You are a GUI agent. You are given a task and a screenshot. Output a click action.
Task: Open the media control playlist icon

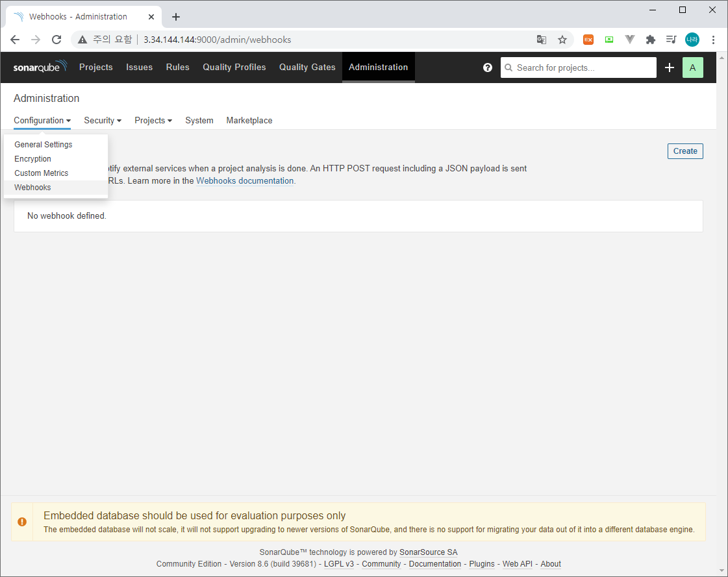click(671, 40)
